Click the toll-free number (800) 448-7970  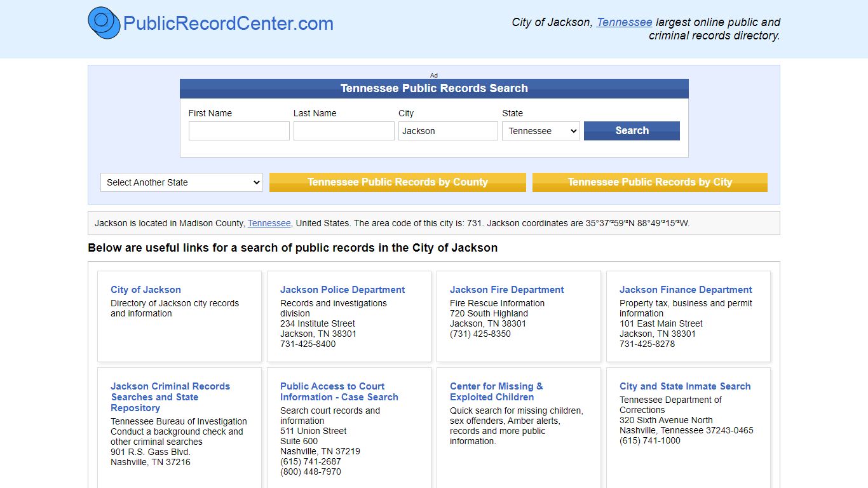tap(311, 471)
